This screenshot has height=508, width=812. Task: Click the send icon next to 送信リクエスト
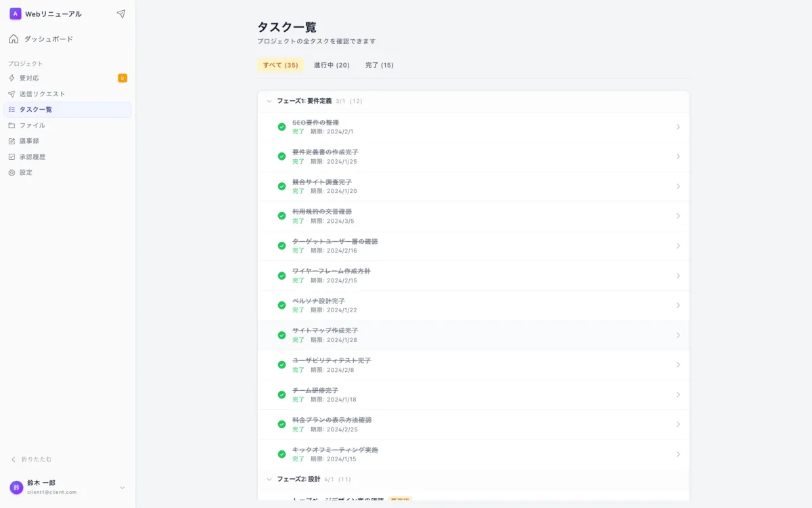12,93
